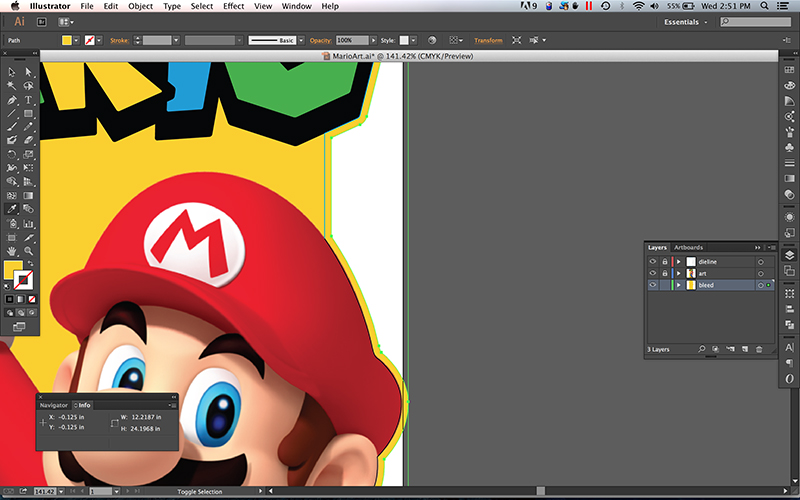The image size is (800, 500).
Task: Choose the Magic Wand tool
Action: coord(12,86)
